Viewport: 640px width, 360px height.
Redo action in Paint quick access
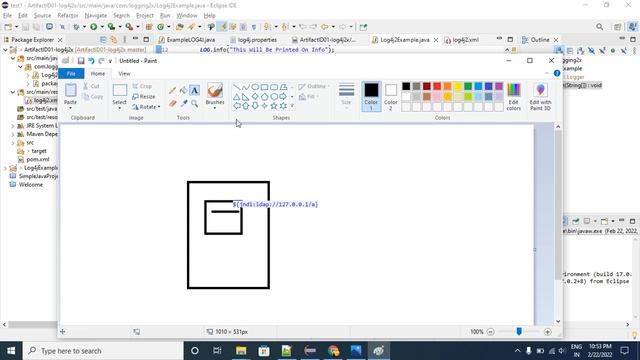(101, 61)
